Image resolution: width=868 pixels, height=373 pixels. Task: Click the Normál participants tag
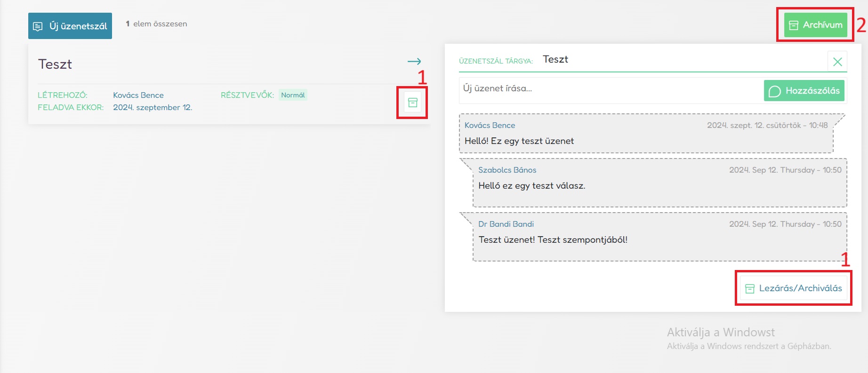click(x=293, y=95)
